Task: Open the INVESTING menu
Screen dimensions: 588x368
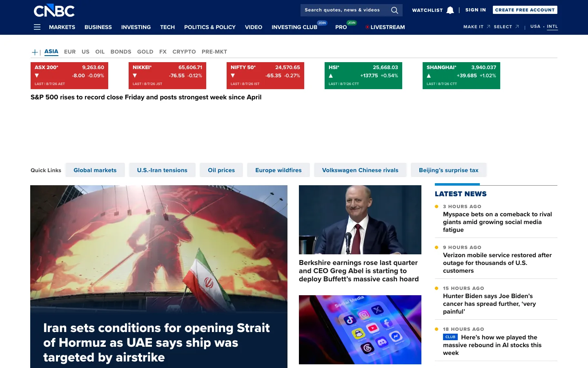Action: pos(136,27)
